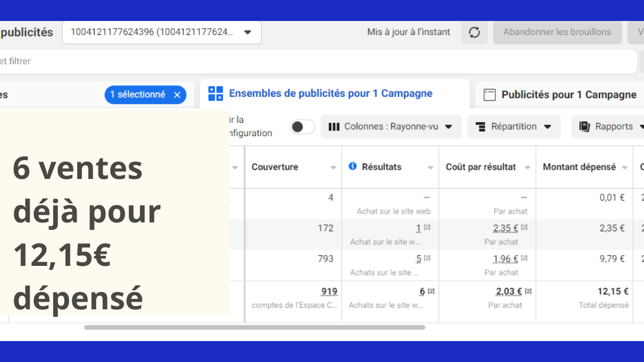Click the Répartition breakdown icon
Screen dimensions: 644x362
pos(480,127)
